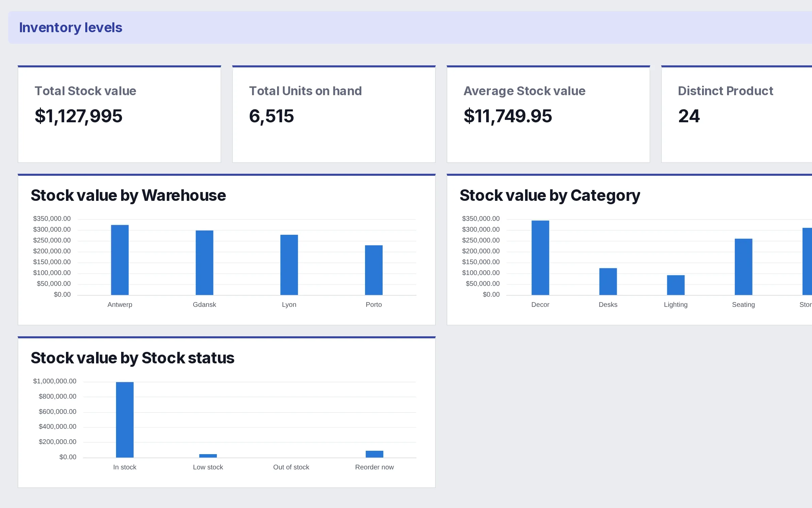Click the $1,000,000.00 axis value
Screen dimensions: 812x508
[54, 381]
